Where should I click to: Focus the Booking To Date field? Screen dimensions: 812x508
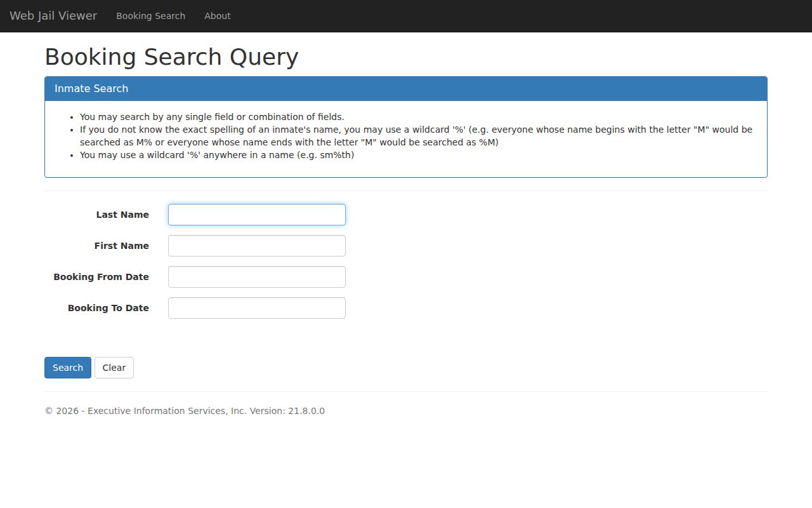pos(257,308)
